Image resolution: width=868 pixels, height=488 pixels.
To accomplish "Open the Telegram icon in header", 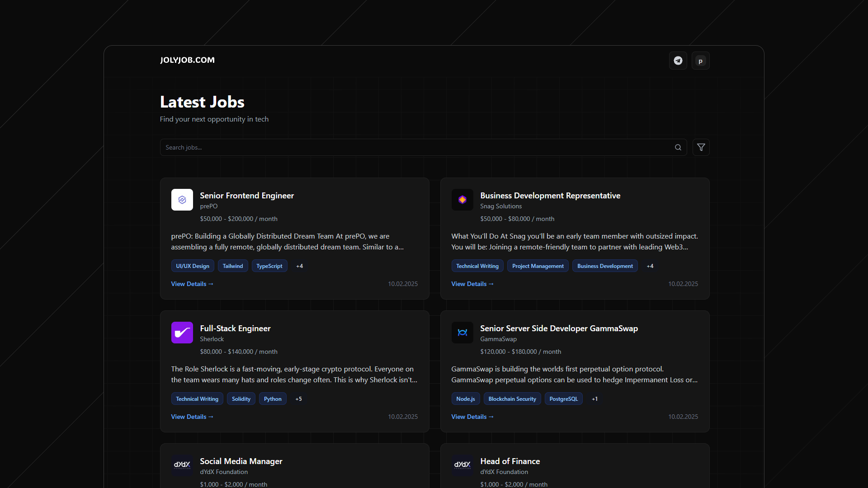I will click(x=678, y=61).
